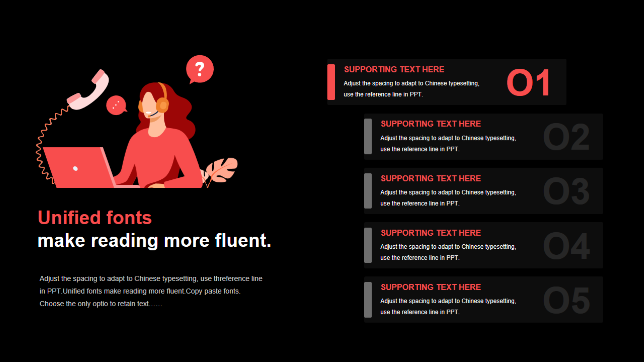The height and width of the screenshot is (362, 644).
Task: Click the question mark speech bubble
Action: pyautogui.click(x=200, y=69)
